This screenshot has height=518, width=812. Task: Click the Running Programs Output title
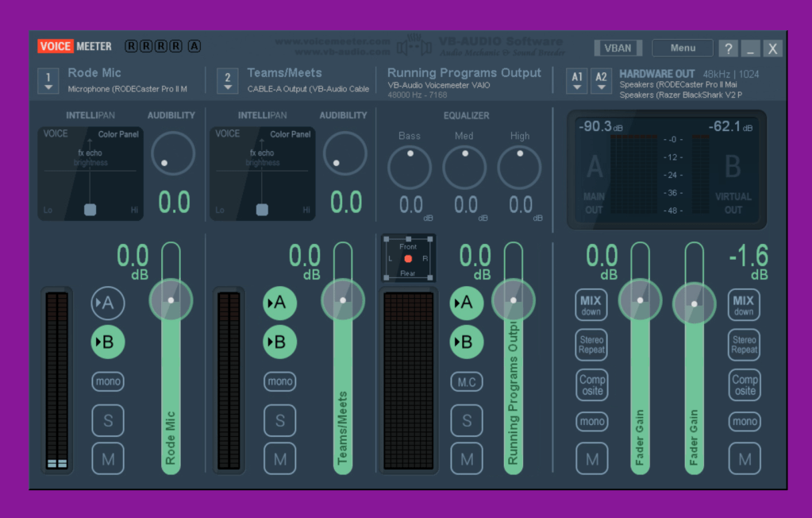coord(464,73)
